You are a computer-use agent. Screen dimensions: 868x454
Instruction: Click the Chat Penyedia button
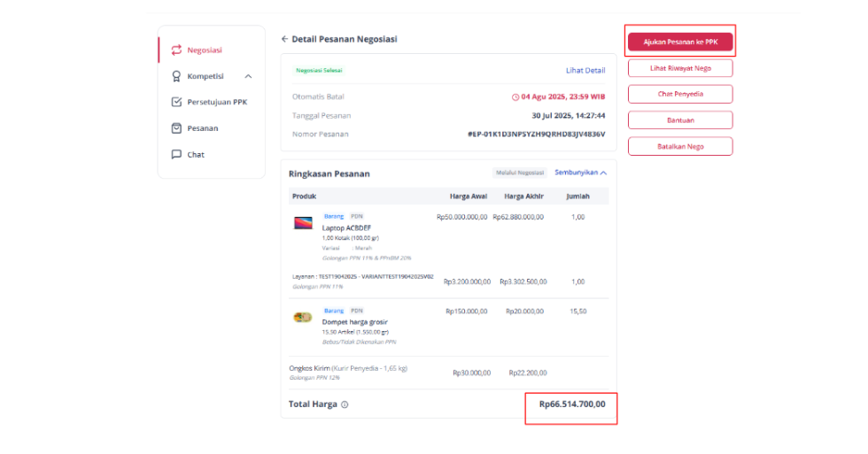[680, 94]
